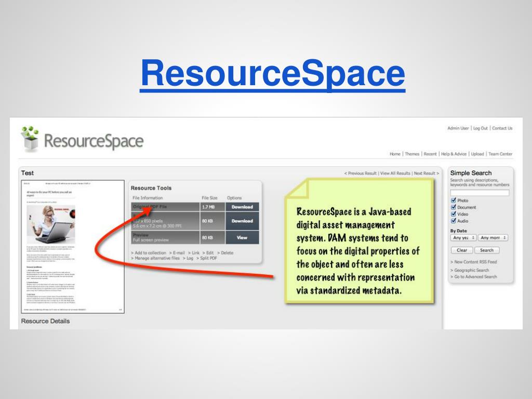This screenshot has width=532, height=399.
Task: Click the E-mail resource link
Action: point(177,253)
